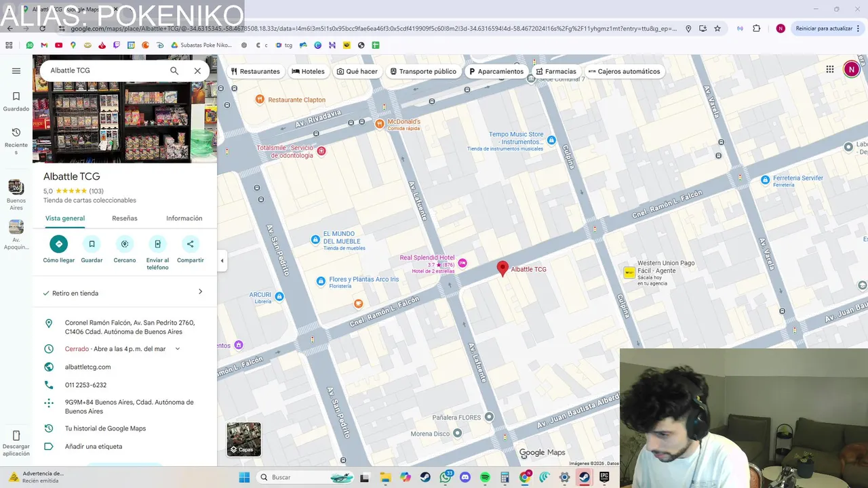This screenshot has width=868, height=488.
Task: Select the Qué hacer chip
Action: [x=357, y=71]
